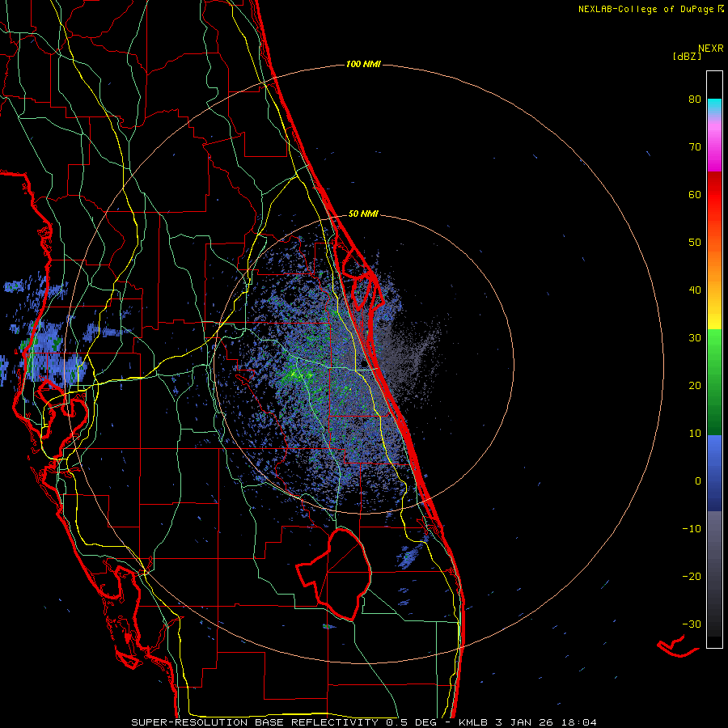Click the NEXR label above color bar
This screenshot has height=728, width=728.
click(x=710, y=49)
